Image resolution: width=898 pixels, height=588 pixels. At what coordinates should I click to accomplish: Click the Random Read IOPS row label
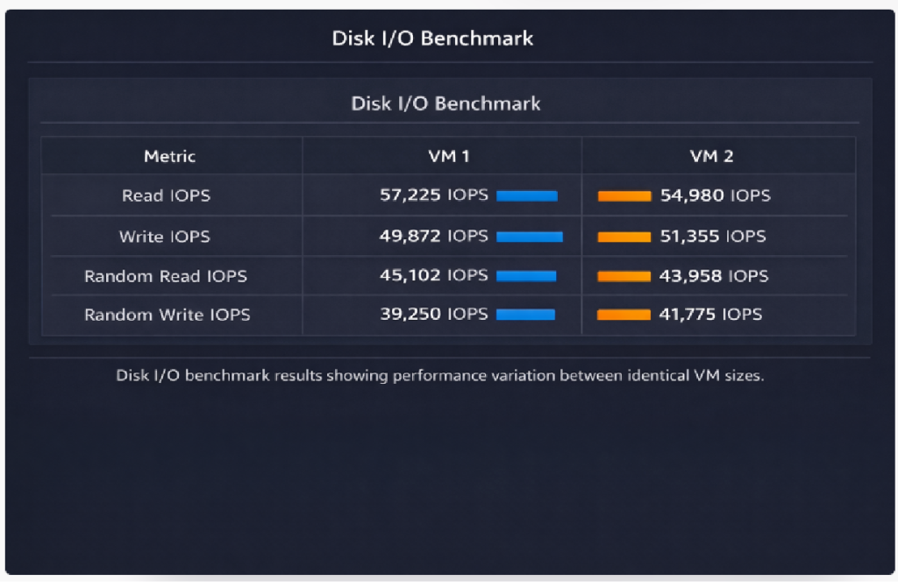point(166,276)
